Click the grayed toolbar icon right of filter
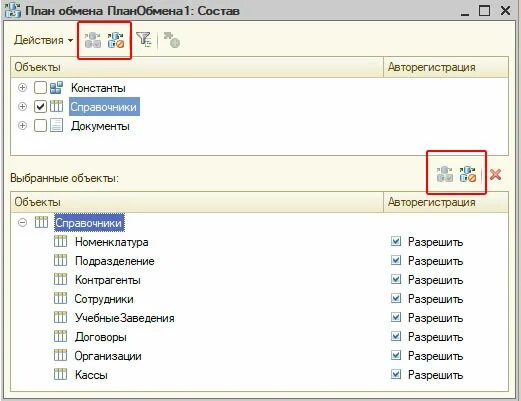 tap(172, 40)
